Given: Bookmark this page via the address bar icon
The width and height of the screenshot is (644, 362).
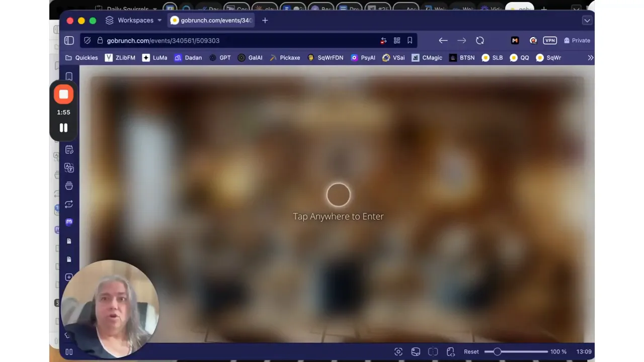Looking at the screenshot, I should [x=410, y=40].
